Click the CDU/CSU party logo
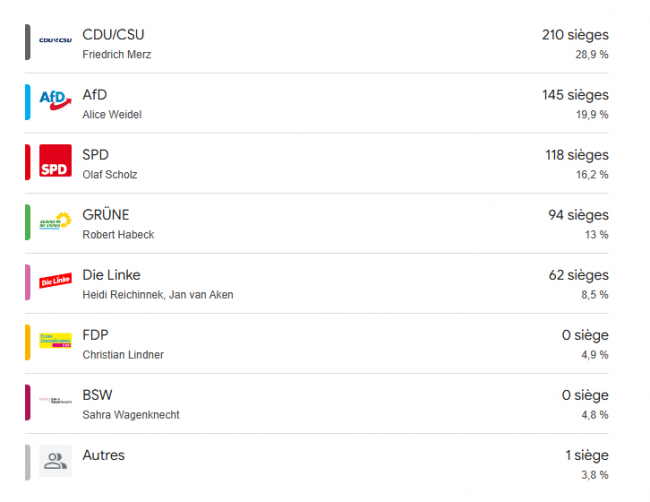 pos(55,40)
